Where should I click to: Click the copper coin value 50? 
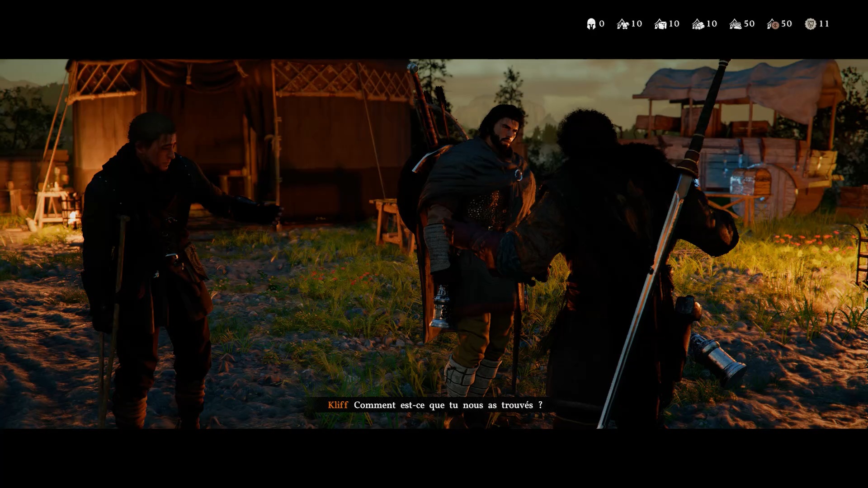click(787, 23)
